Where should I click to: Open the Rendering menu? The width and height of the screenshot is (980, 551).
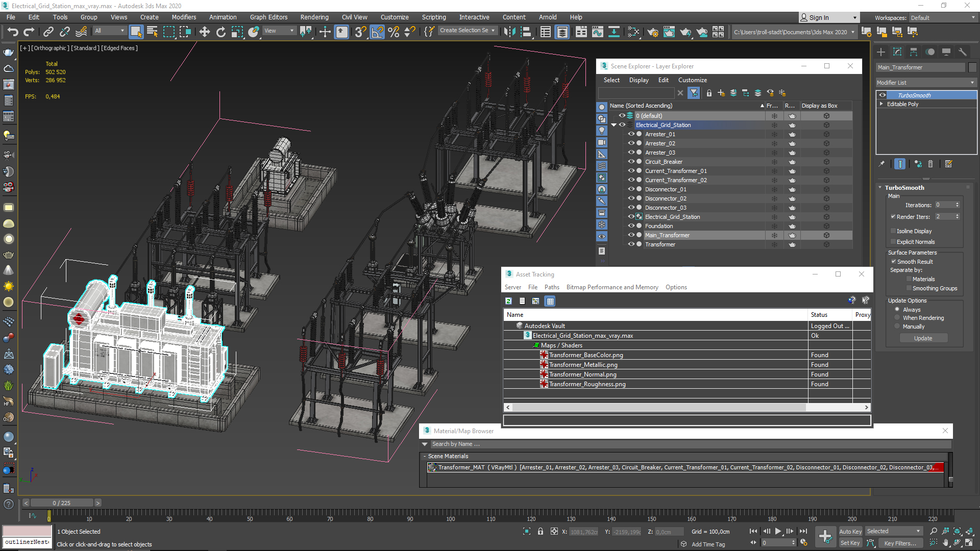[x=314, y=17]
